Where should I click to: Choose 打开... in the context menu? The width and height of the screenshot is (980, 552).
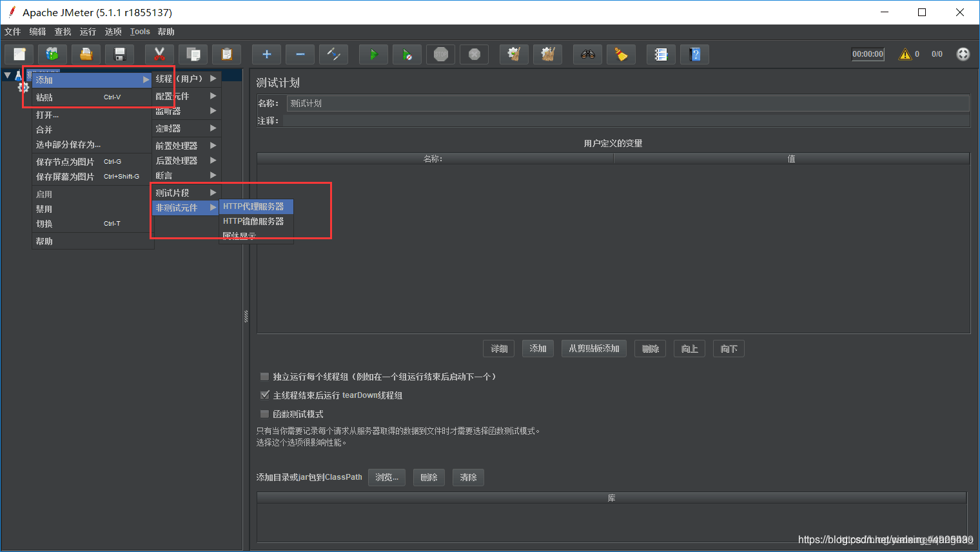pos(92,115)
